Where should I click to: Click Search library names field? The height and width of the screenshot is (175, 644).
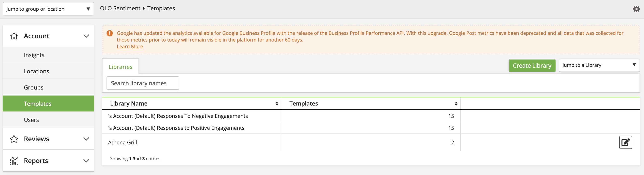click(x=143, y=83)
